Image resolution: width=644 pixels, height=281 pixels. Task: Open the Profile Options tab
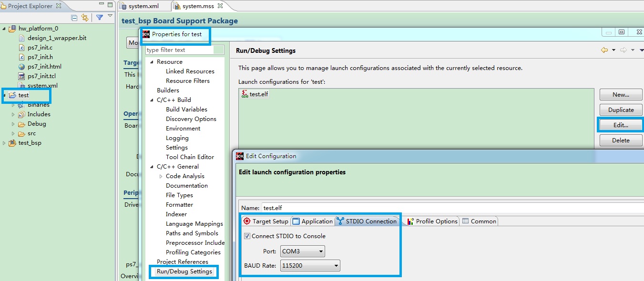point(432,221)
